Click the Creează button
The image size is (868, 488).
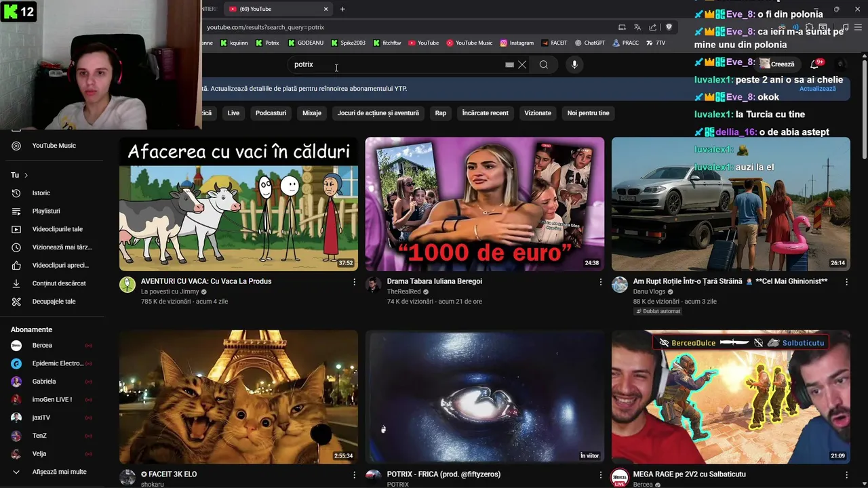point(777,64)
